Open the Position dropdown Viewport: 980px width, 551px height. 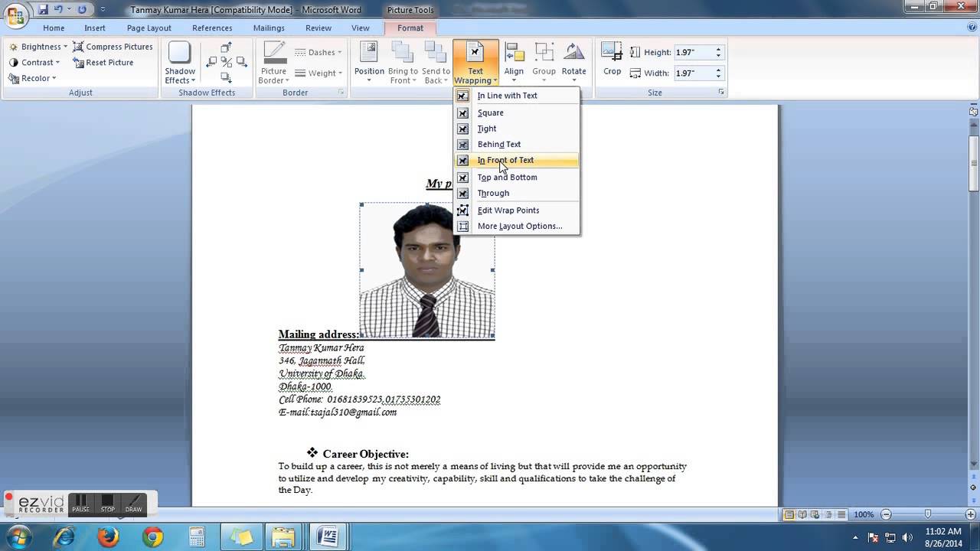(x=369, y=62)
